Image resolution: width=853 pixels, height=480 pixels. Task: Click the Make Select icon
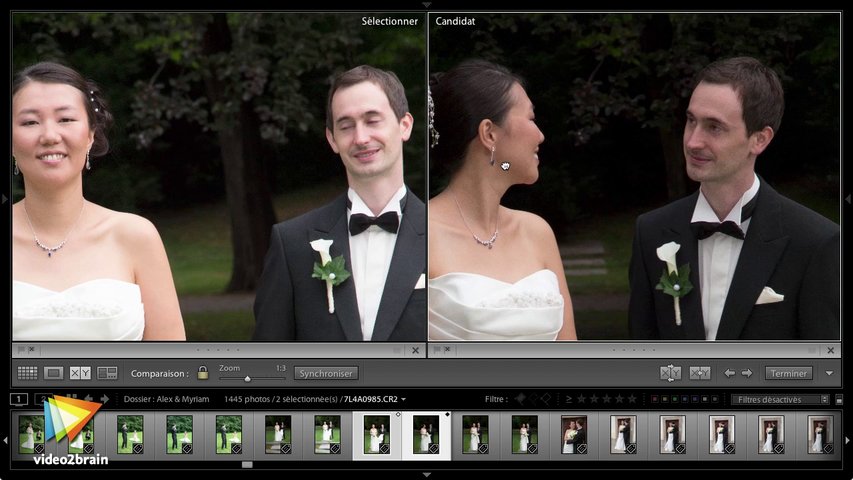(x=700, y=373)
